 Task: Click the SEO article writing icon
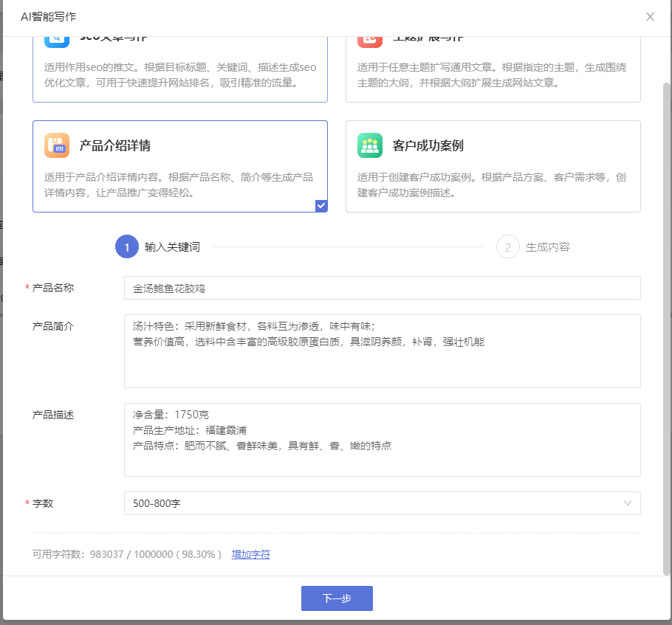tap(57, 40)
